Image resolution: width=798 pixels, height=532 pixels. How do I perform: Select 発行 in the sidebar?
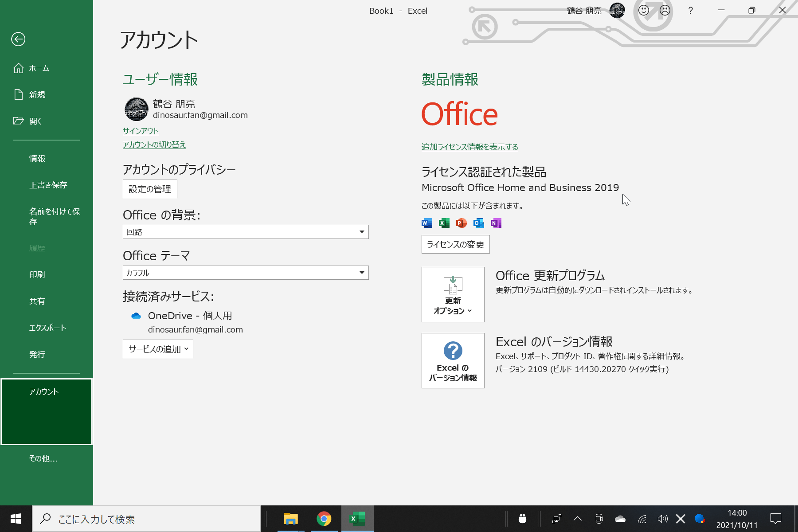(47, 354)
